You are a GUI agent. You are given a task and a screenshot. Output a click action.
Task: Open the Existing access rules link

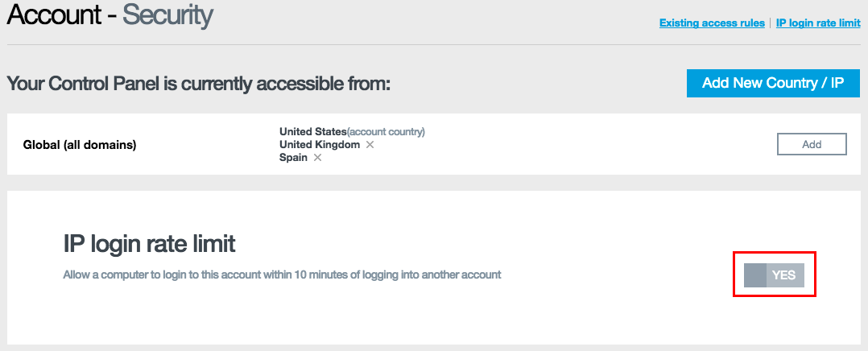[x=712, y=23]
